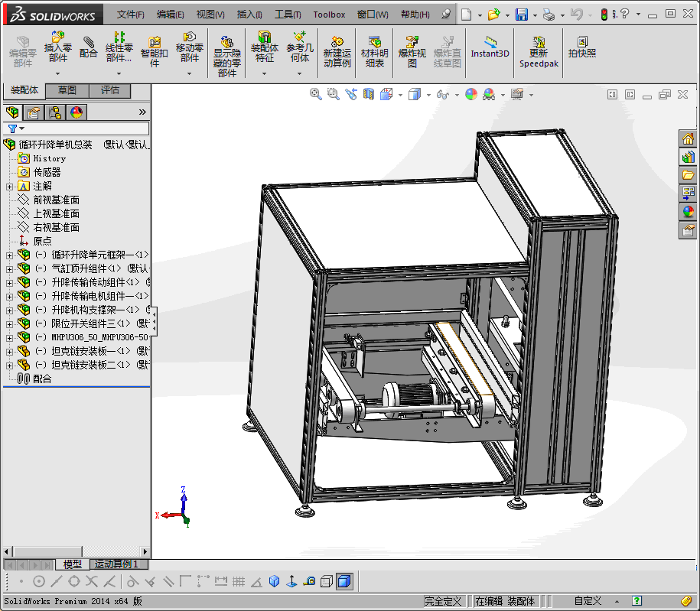The image size is (700, 611).
Task: Select 前视基准面 (Front Plane) in the tree
Action: click(56, 200)
